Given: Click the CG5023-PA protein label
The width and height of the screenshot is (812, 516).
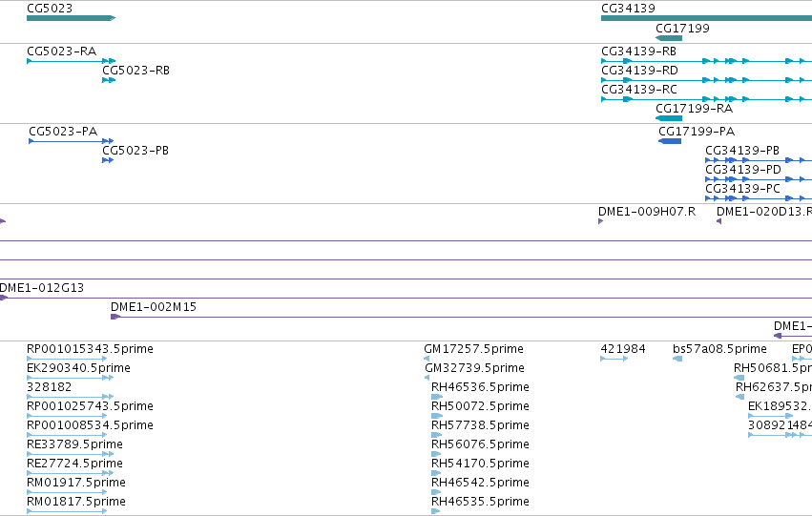Looking at the screenshot, I should 63,132.
